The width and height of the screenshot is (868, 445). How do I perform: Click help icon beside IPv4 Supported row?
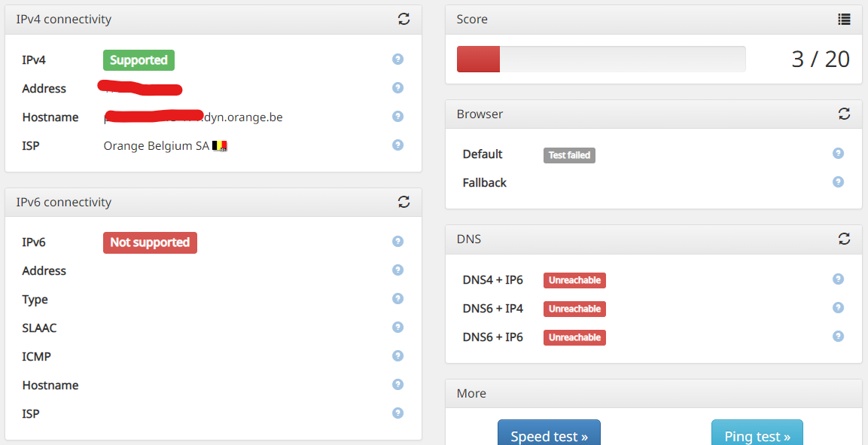(397, 59)
